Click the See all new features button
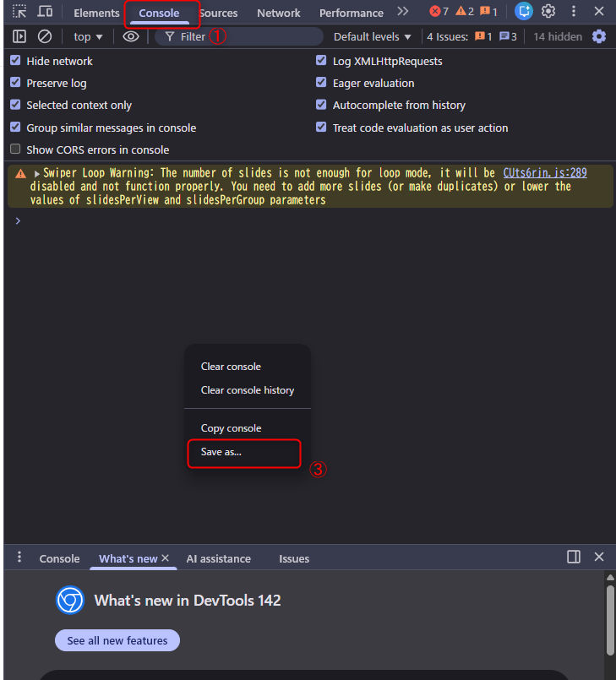The width and height of the screenshot is (616, 680). click(117, 640)
